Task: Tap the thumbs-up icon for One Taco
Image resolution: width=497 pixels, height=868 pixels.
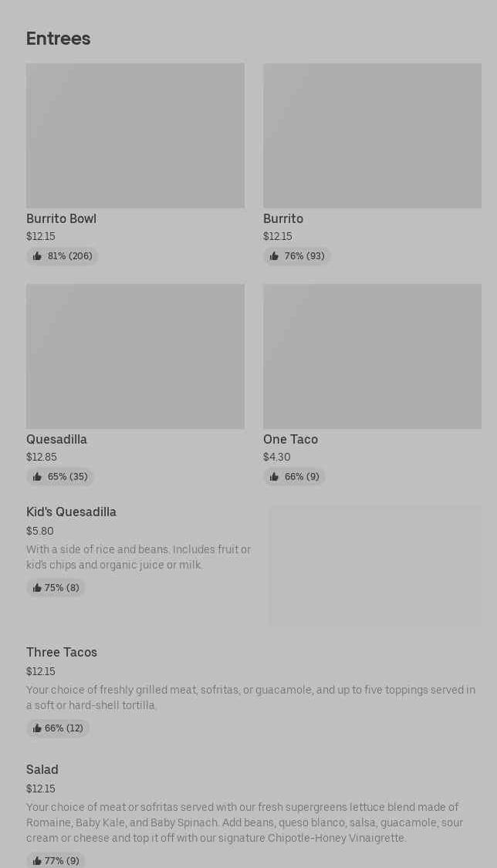Action: (274, 477)
